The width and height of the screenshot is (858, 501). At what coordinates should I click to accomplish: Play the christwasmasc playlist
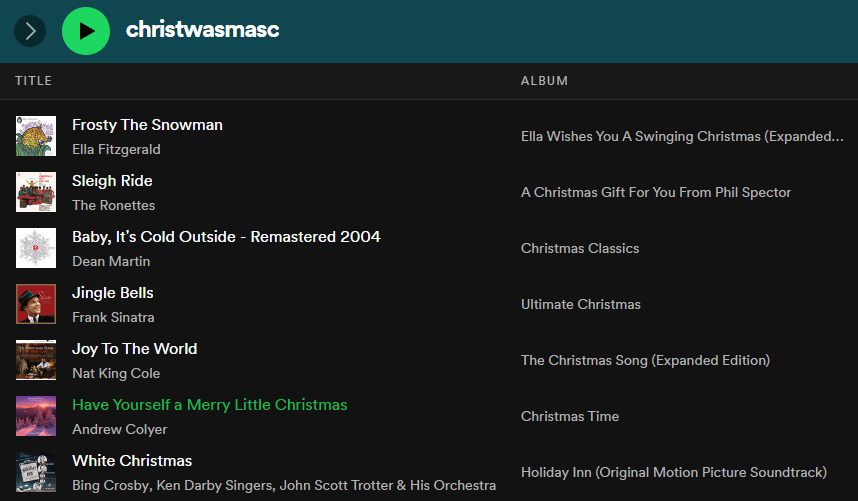[86, 31]
